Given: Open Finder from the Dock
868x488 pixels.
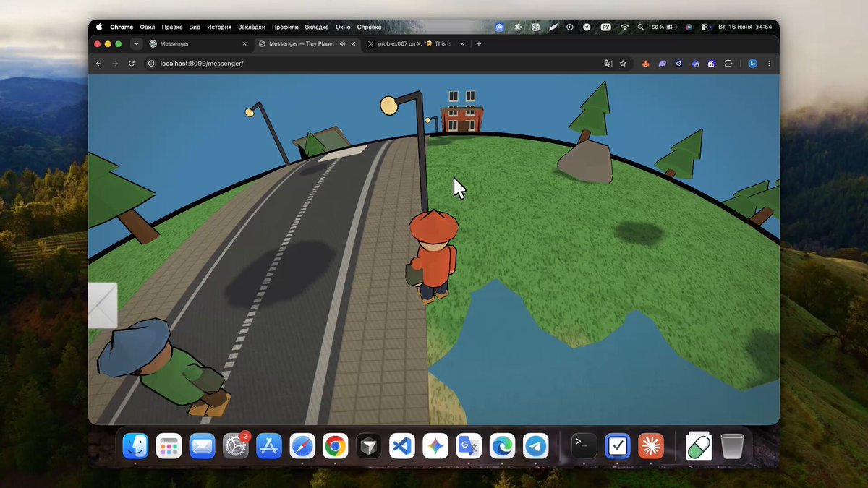Looking at the screenshot, I should pos(135,447).
